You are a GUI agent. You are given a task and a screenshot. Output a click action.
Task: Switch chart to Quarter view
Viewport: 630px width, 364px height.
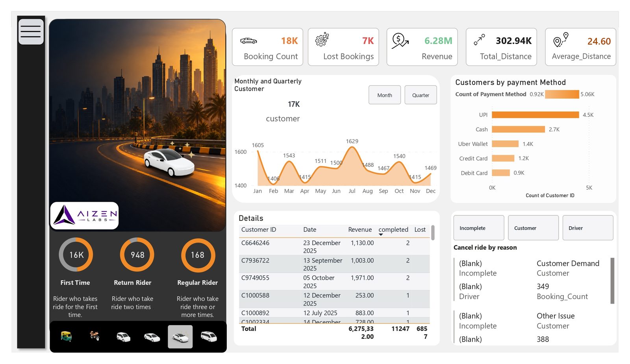(x=421, y=95)
